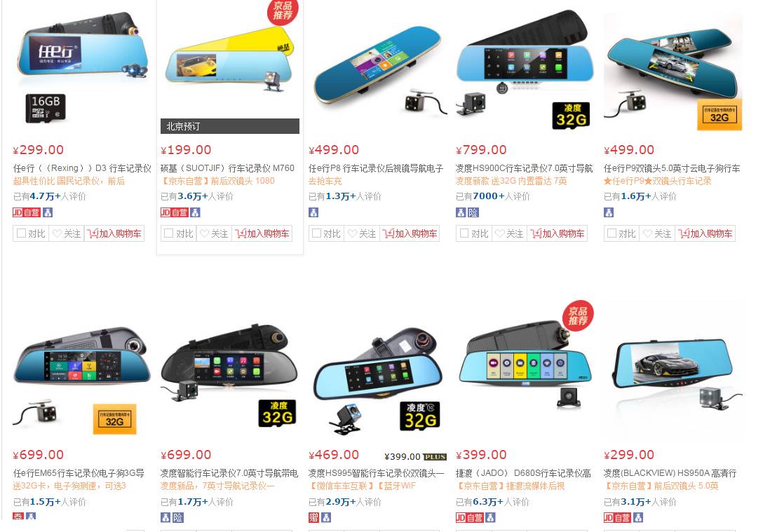
Task: Click the 关注 heart icon for 任e行P8
Action: coord(352,233)
